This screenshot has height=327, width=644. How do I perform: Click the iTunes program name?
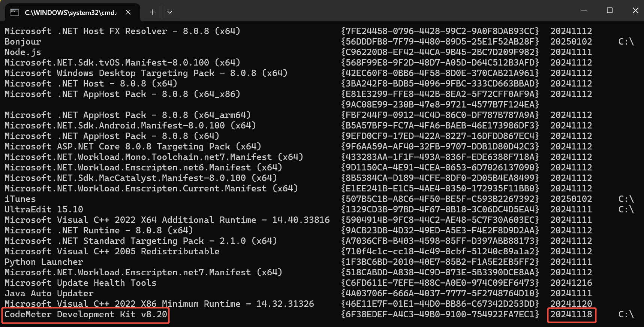(x=20, y=199)
